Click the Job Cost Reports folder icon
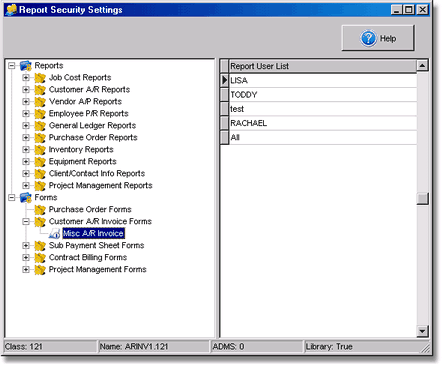Screen dimensions: 443x366 tap(40, 78)
